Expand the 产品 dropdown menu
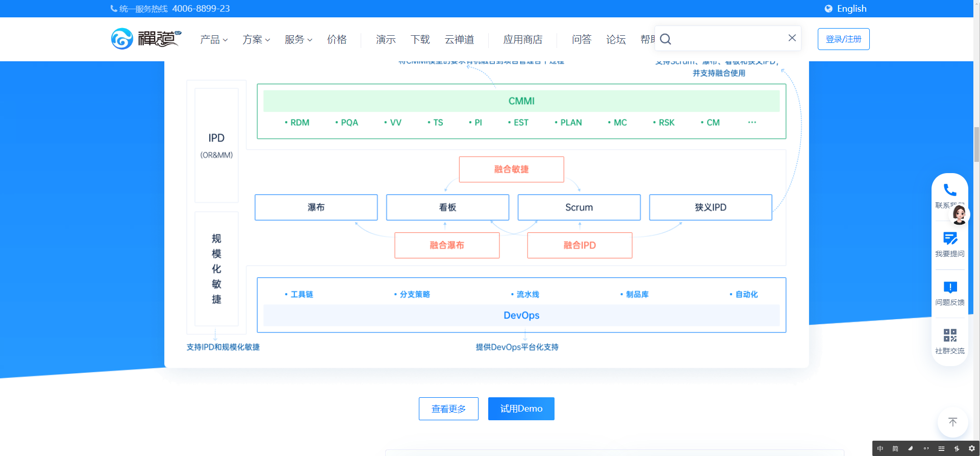This screenshot has width=980, height=456. (214, 39)
